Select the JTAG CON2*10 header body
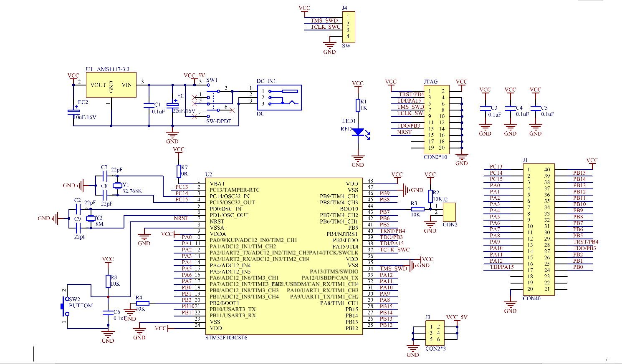The height and width of the screenshot is (364, 622). (x=436, y=120)
